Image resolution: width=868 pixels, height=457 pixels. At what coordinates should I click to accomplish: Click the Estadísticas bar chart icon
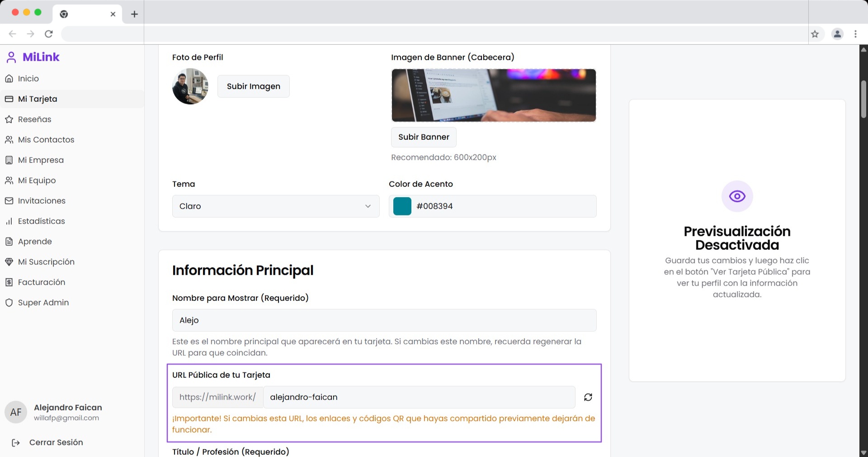9,221
